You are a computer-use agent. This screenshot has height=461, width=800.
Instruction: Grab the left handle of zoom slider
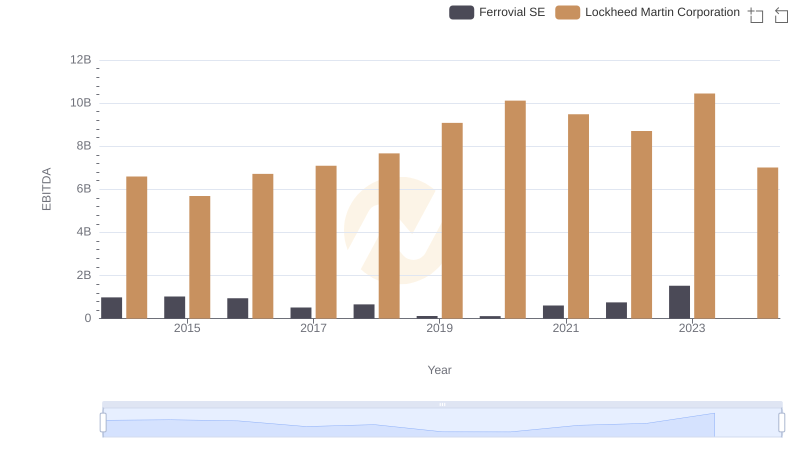pos(103,423)
